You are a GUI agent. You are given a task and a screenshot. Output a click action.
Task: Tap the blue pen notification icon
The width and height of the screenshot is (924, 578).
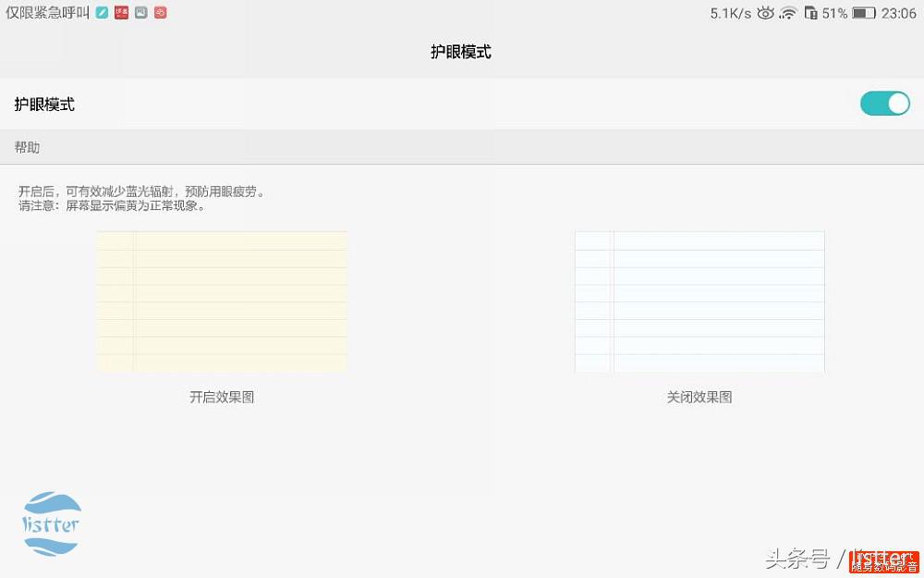102,12
